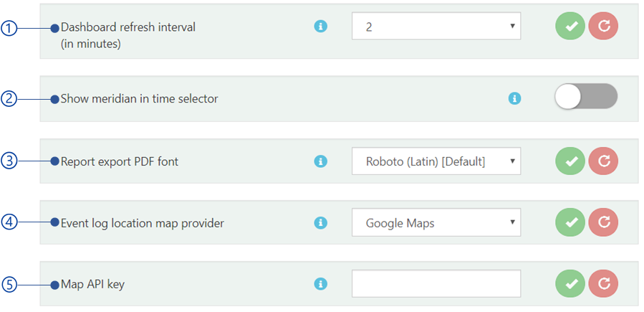This screenshot has width=644, height=312.
Task: Confirm the Report export PDF font selection
Action: click(x=570, y=161)
